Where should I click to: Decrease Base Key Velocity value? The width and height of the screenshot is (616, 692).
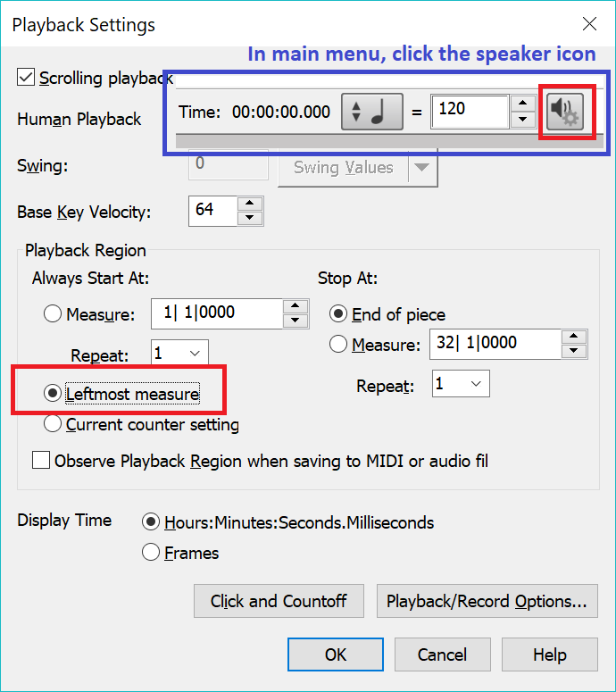252,218
